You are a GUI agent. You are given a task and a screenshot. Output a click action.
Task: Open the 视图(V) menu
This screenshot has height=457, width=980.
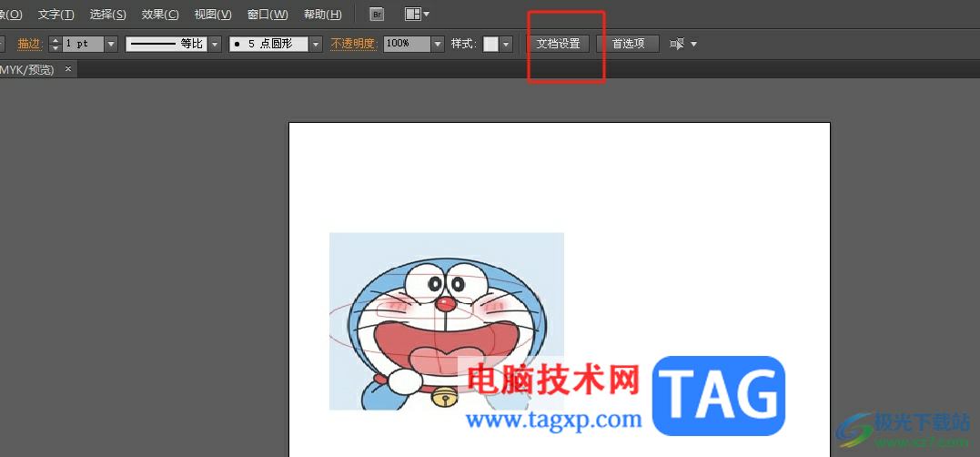point(213,14)
